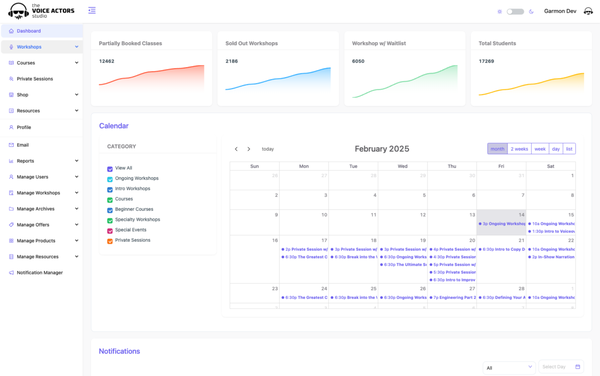Open Feb 21 6:30p Intro to Copy event

click(x=501, y=249)
